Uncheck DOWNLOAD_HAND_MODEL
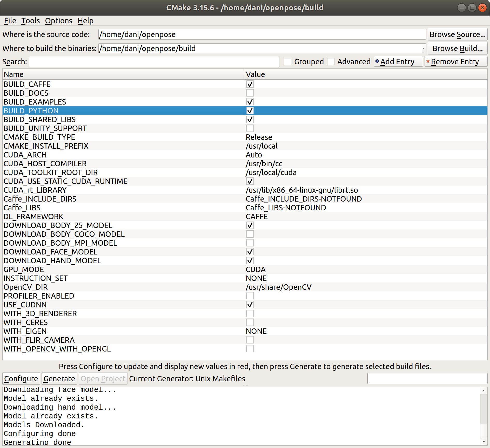This screenshot has height=448, width=490. click(x=250, y=261)
